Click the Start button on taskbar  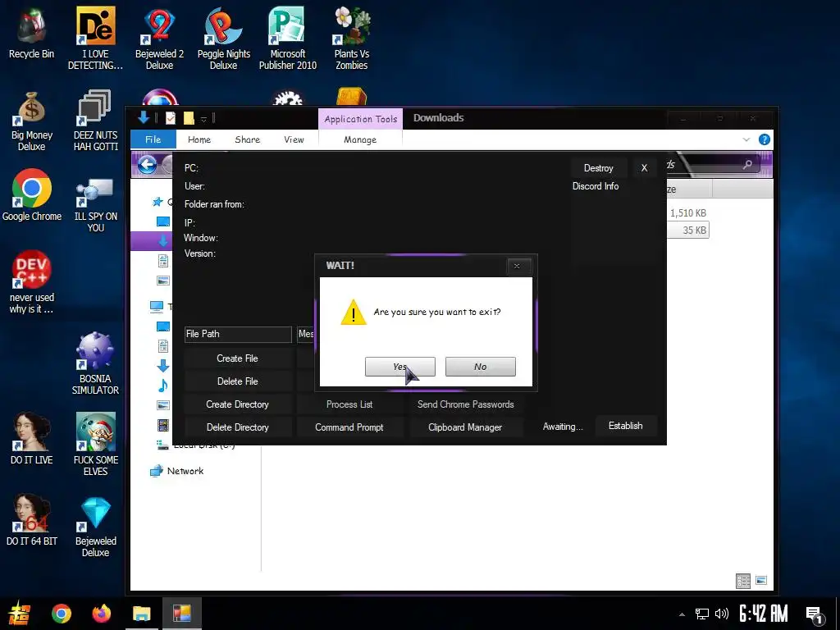click(20, 614)
